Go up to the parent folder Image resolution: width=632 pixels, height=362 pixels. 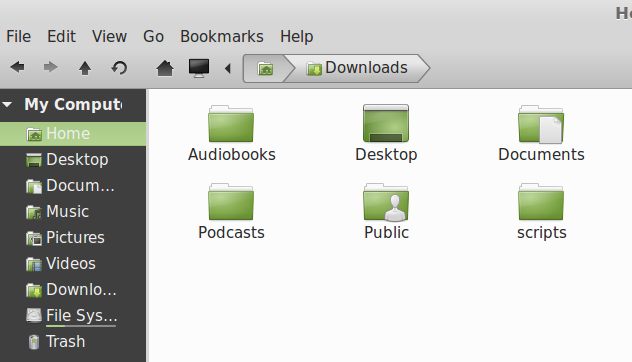[x=85, y=68]
